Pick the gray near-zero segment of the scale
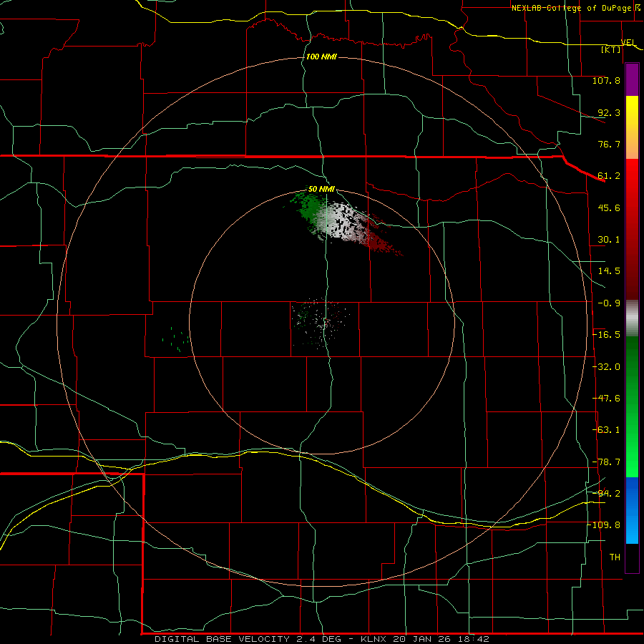This screenshot has width=644, height=644. (x=632, y=318)
